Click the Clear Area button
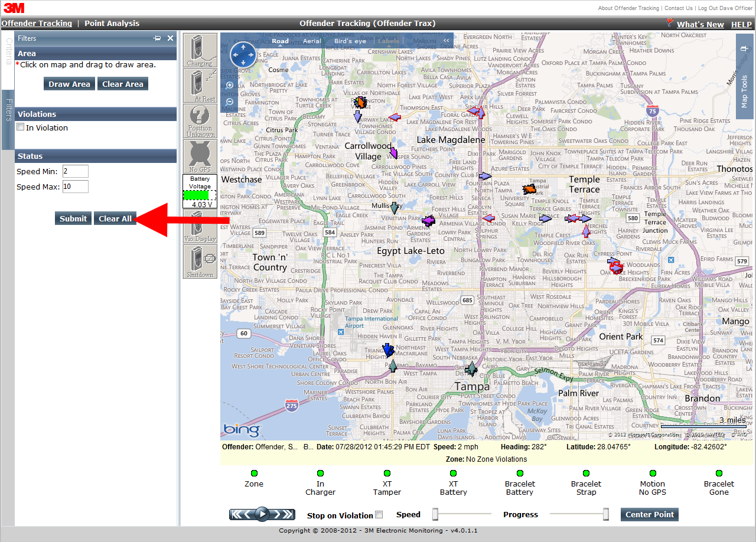 tap(123, 84)
